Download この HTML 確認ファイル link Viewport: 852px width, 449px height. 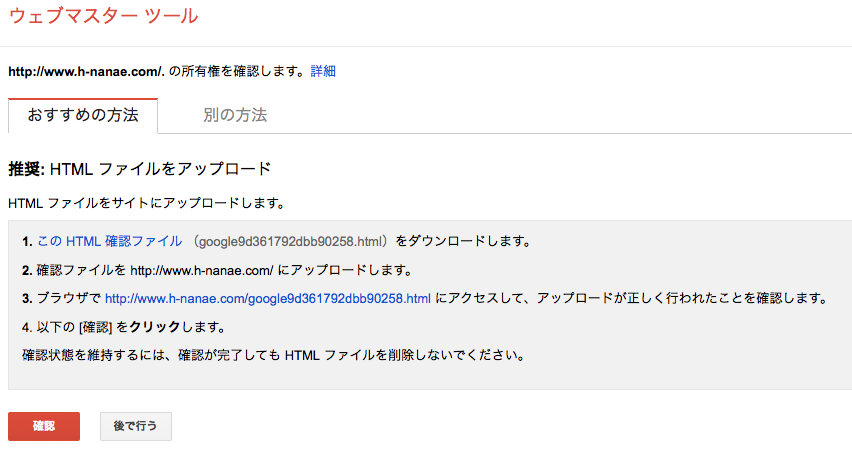tap(109, 241)
